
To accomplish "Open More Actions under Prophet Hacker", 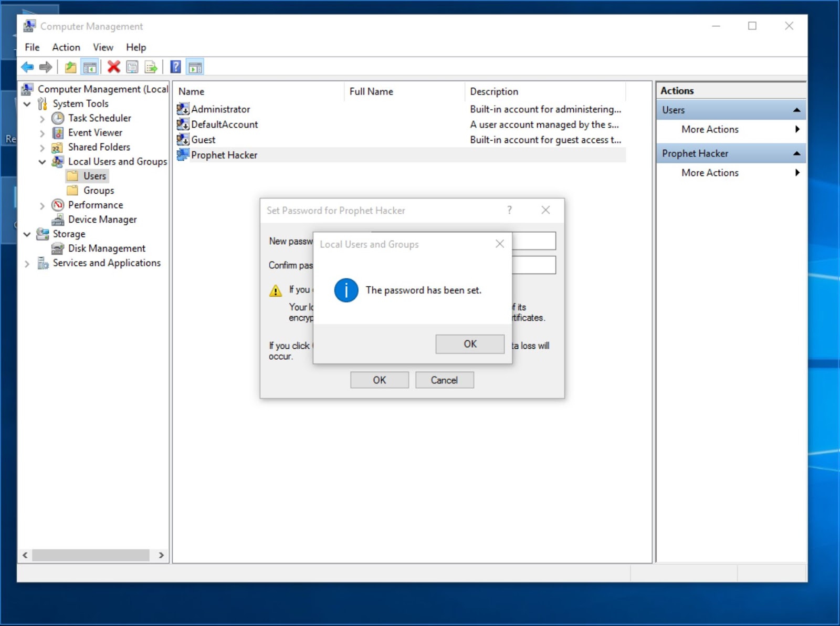I will coord(709,173).
